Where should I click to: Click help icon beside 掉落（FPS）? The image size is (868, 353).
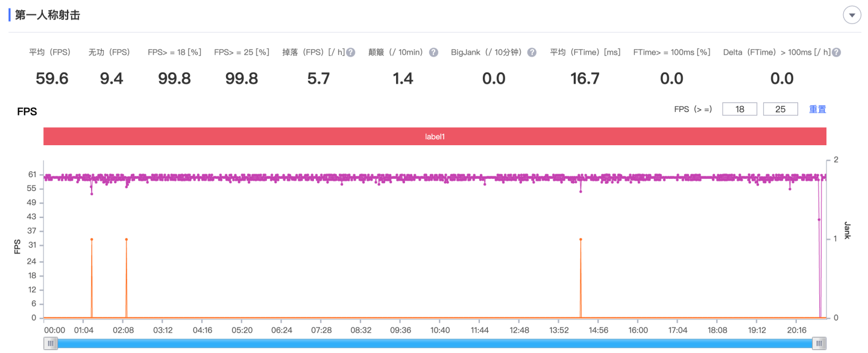coord(350,52)
